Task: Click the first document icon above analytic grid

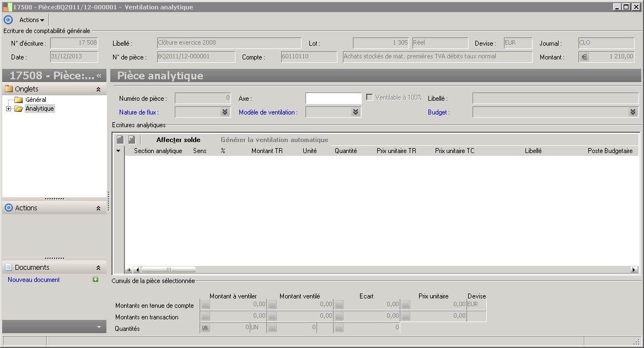Action: (120, 140)
